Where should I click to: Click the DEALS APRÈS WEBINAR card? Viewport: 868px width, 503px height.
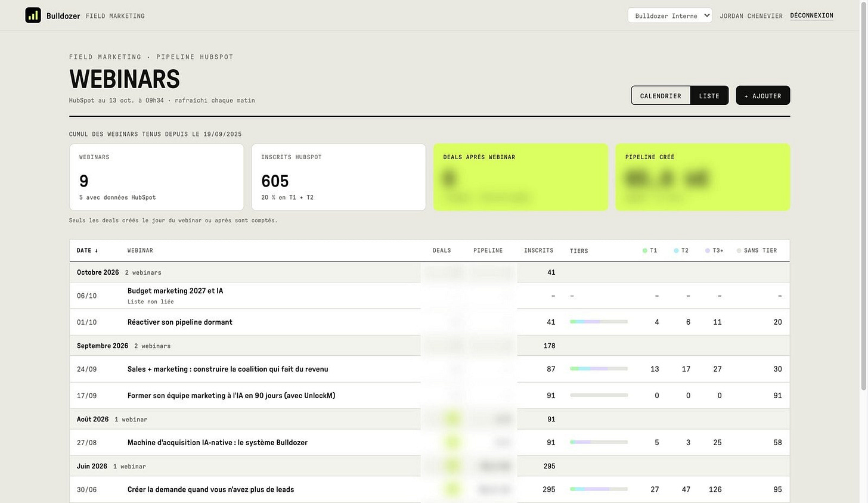pyautogui.click(x=520, y=177)
